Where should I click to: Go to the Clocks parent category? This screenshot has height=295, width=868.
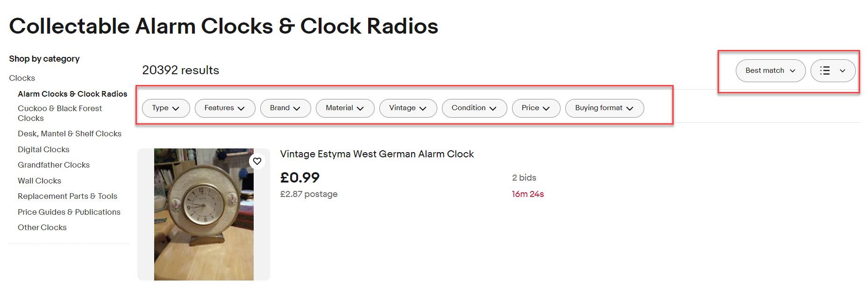pyautogui.click(x=22, y=78)
